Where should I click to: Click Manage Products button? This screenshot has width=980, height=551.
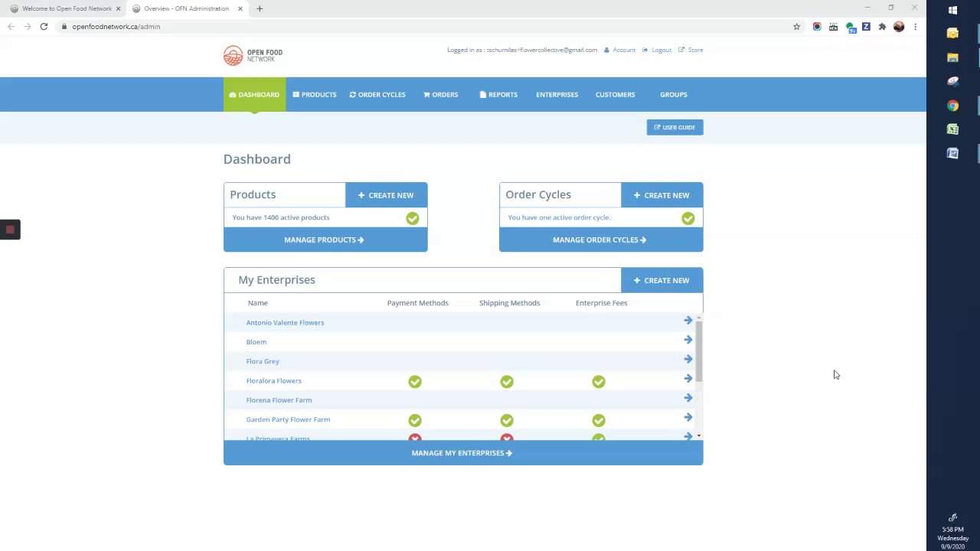point(325,240)
